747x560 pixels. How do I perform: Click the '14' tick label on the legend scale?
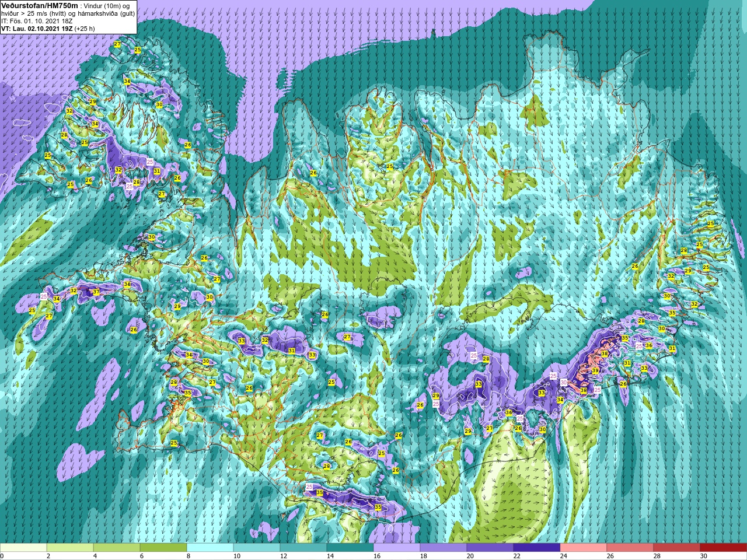(x=330, y=556)
